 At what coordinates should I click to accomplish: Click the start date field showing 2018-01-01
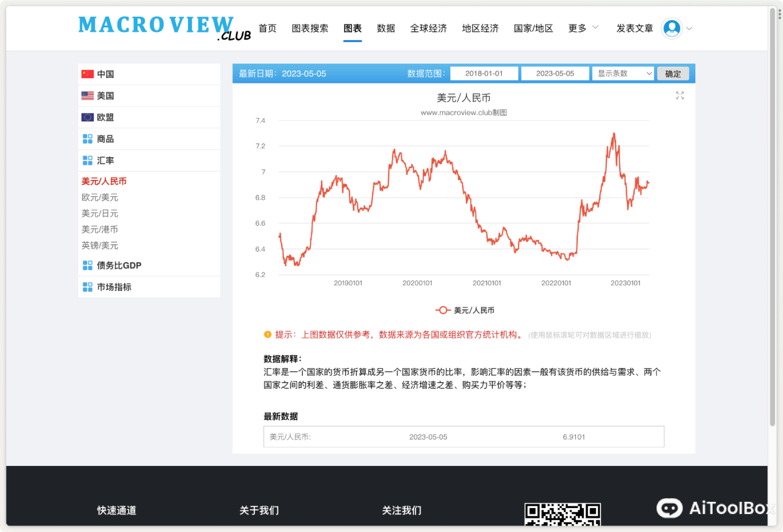(x=484, y=73)
